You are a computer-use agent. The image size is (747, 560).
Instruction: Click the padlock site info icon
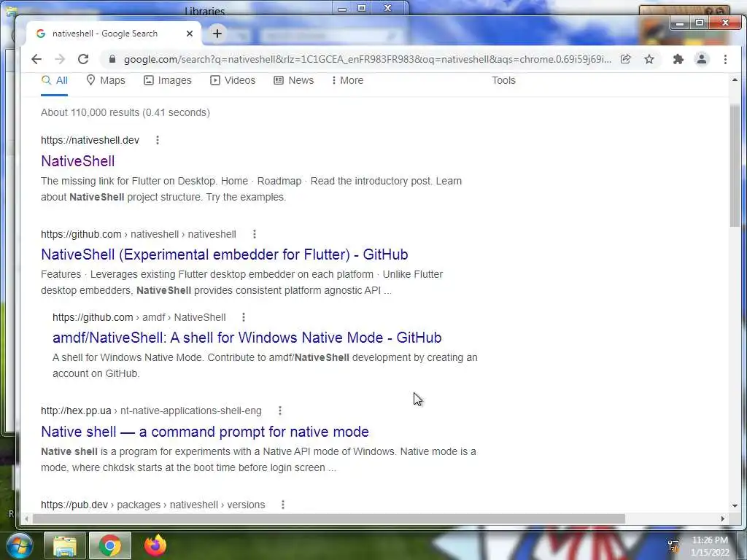[112, 59]
